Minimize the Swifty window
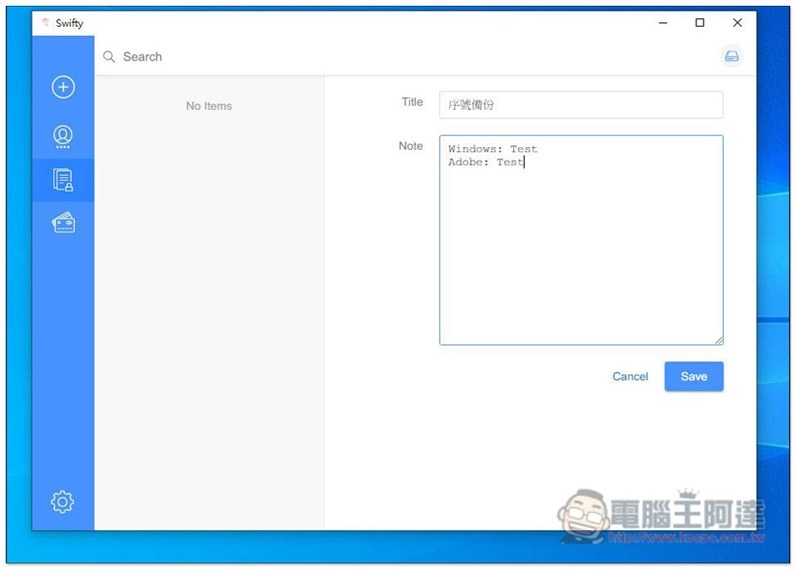The width and height of the screenshot is (796, 570). point(663,23)
